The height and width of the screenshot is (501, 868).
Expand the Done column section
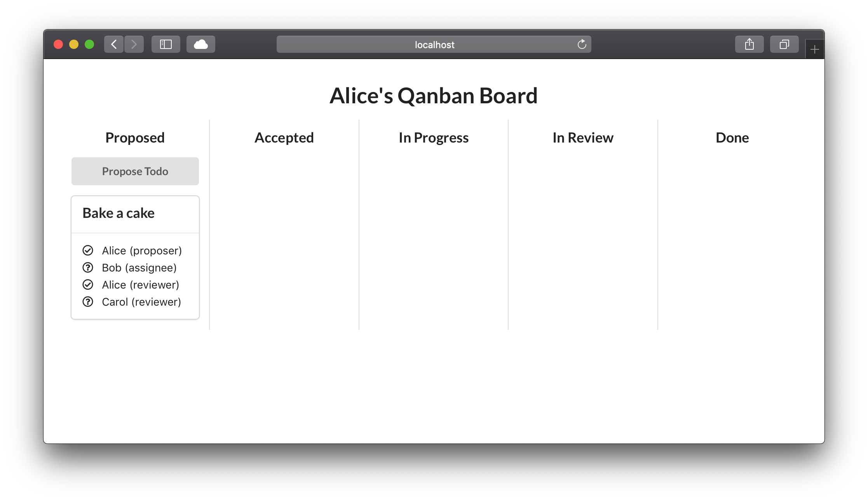(x=732, y=137)
